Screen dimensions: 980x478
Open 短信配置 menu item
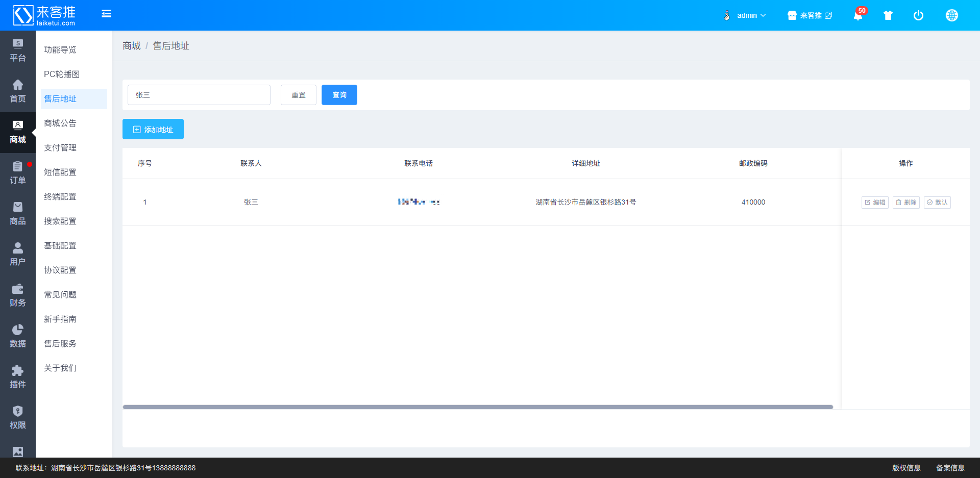coord(74,172)
